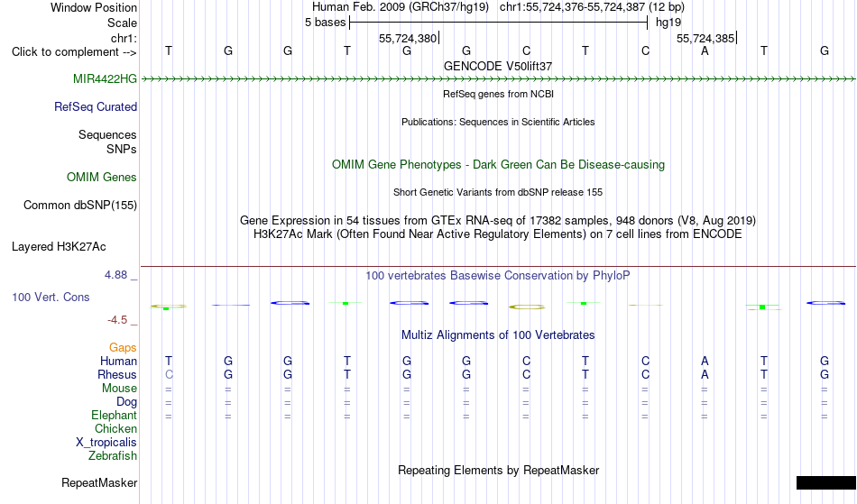Click the OMIM Gene Phenotypes track title
857x504 pixels.
pyautogui.click(x=499, y=164)
